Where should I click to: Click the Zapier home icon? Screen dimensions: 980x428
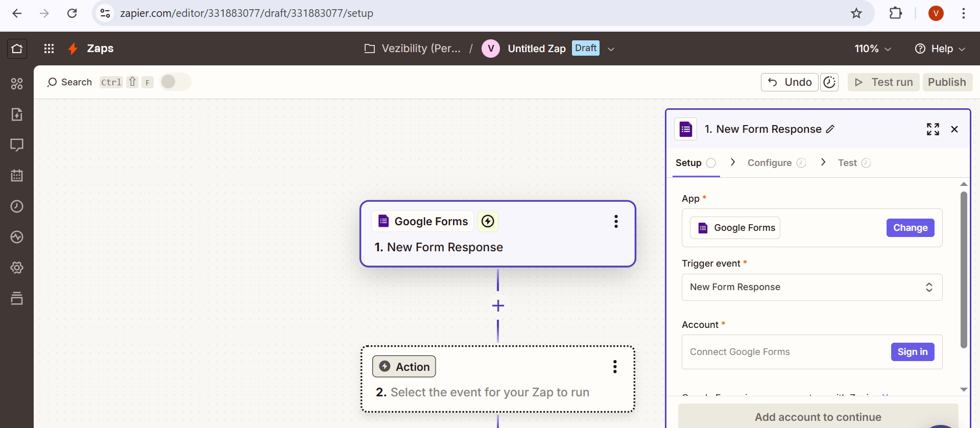[x=17, y=49]
